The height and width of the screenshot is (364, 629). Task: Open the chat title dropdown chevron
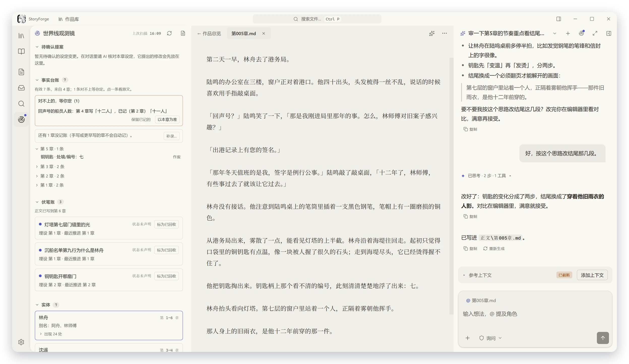coord(555,33)
